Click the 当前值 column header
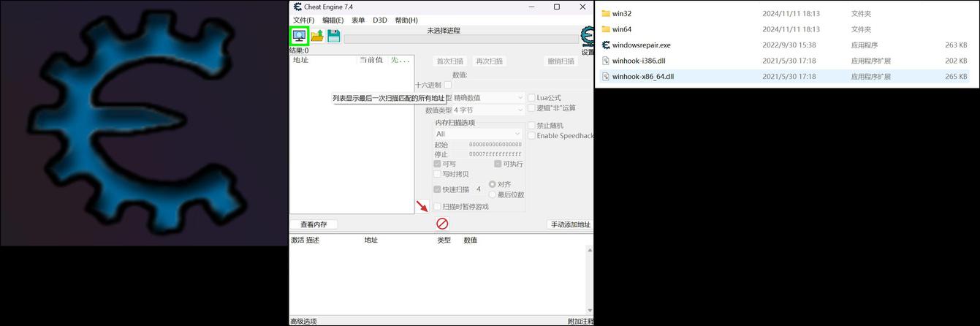 372,60
